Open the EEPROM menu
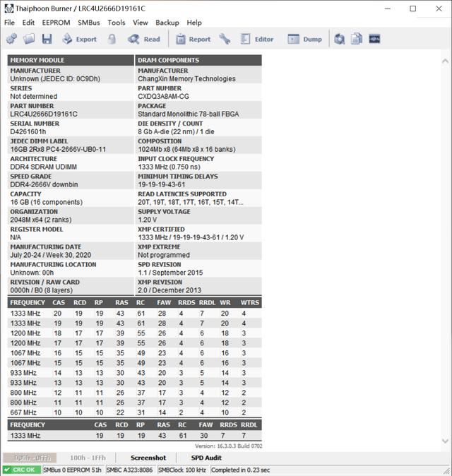The image size is (452, 476). [56, 23]
